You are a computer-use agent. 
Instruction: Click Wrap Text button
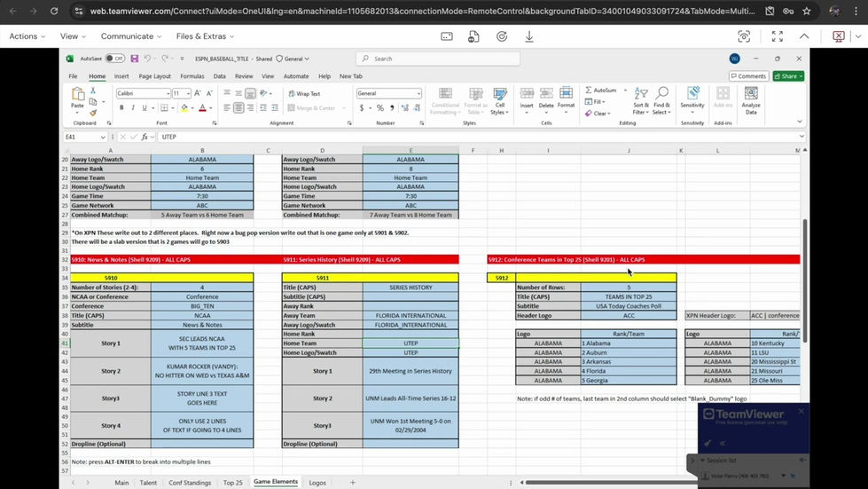pyautogui.click(x=305, y=93)
